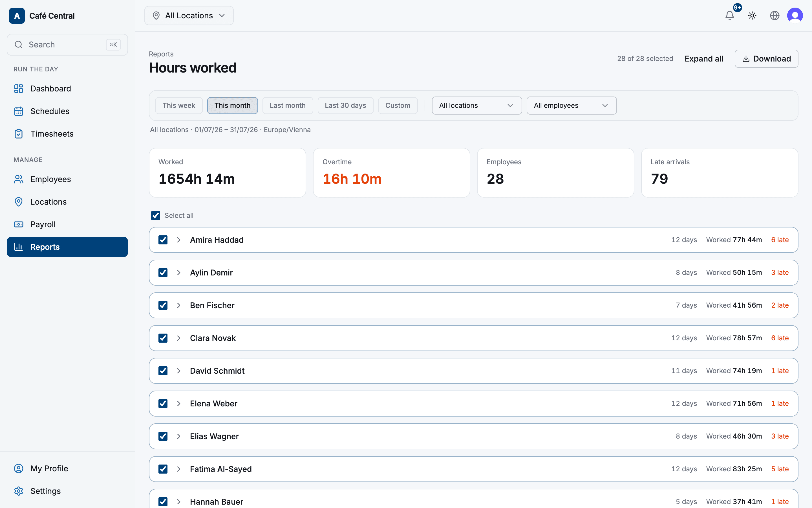This screenshot has width=812, height=508.
Task: Click the search magnifier icon
Action: click(x=18, y=45)
